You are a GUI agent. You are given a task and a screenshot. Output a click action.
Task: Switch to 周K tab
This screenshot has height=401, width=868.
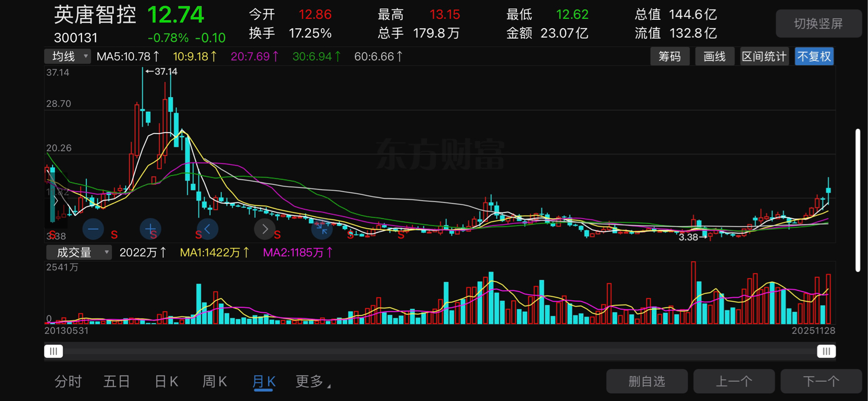click(215, 382)
